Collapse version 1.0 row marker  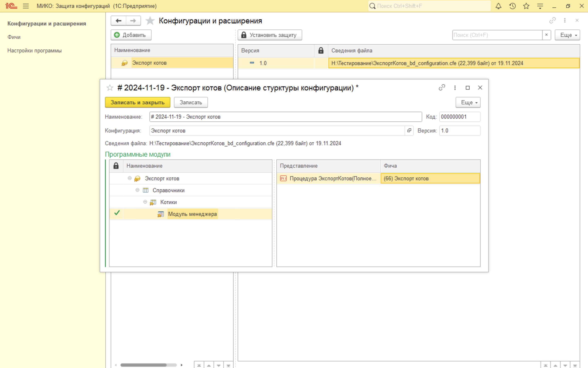coord(252,63)
